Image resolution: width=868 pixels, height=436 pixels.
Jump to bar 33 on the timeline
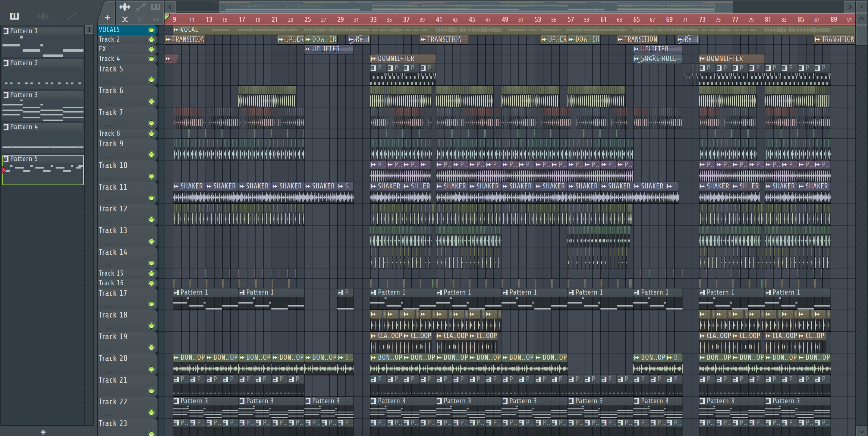(373, 20)
